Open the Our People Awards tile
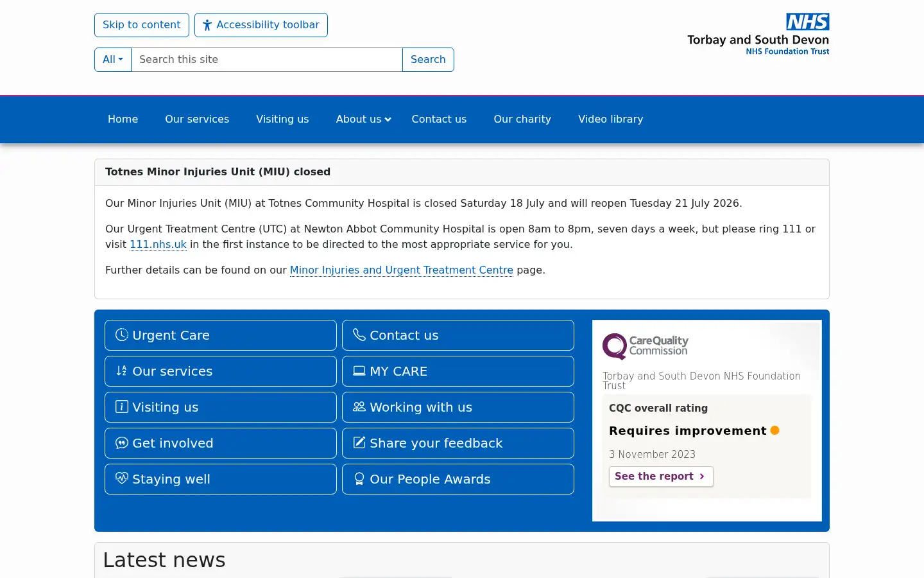The width and height of the screenshot is (924, 578). tap(458, 479)
